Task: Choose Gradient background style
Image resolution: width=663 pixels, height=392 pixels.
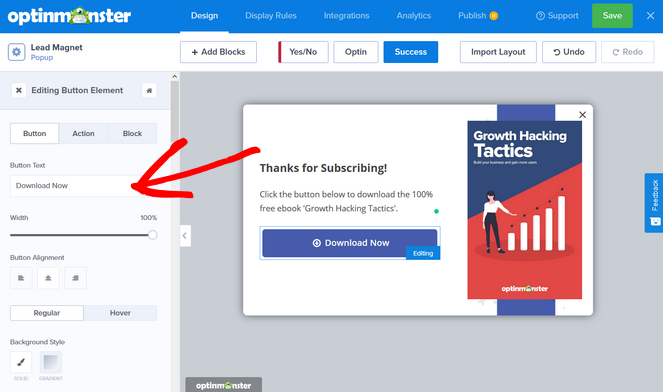Action: 51,362
